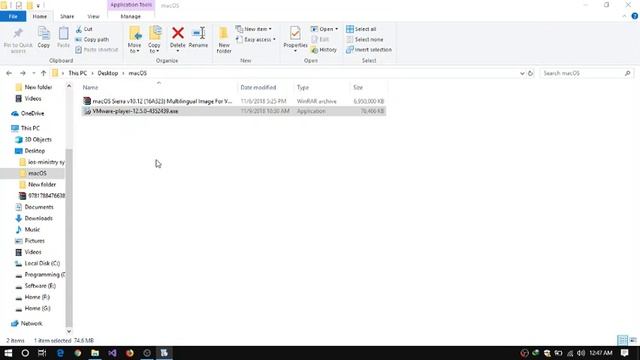640x360 pixels.
Task: Click Select none in ribbon
Action: [x=364, y=40]
